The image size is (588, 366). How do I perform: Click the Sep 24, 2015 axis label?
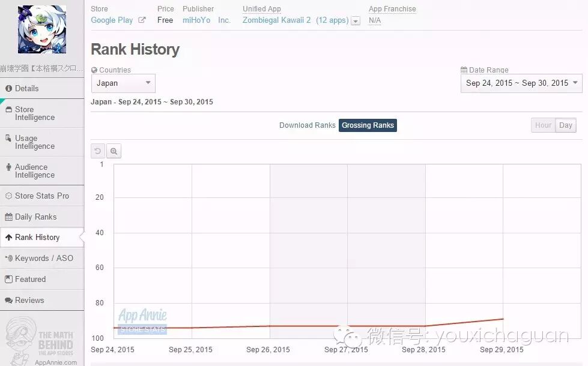tap(112, 350)
